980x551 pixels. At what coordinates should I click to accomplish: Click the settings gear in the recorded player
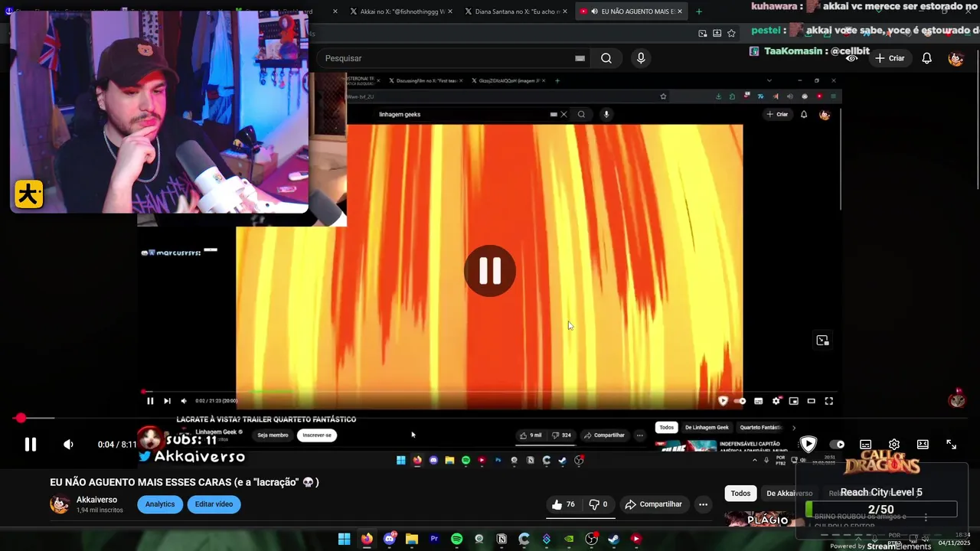point(776,401)
